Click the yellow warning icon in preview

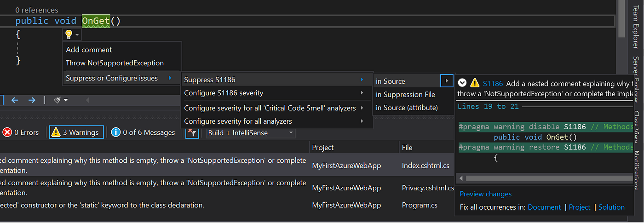tap(475, 83)
